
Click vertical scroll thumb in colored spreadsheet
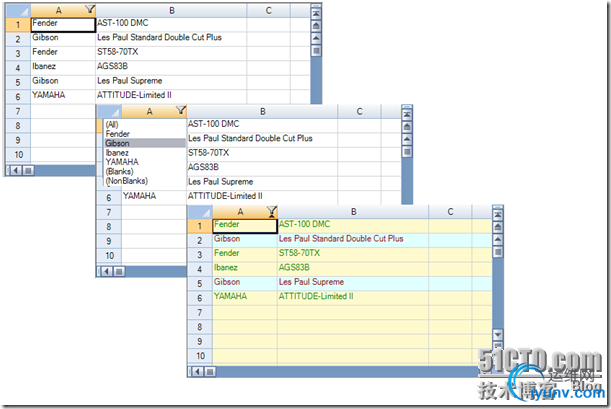[498, 252]
